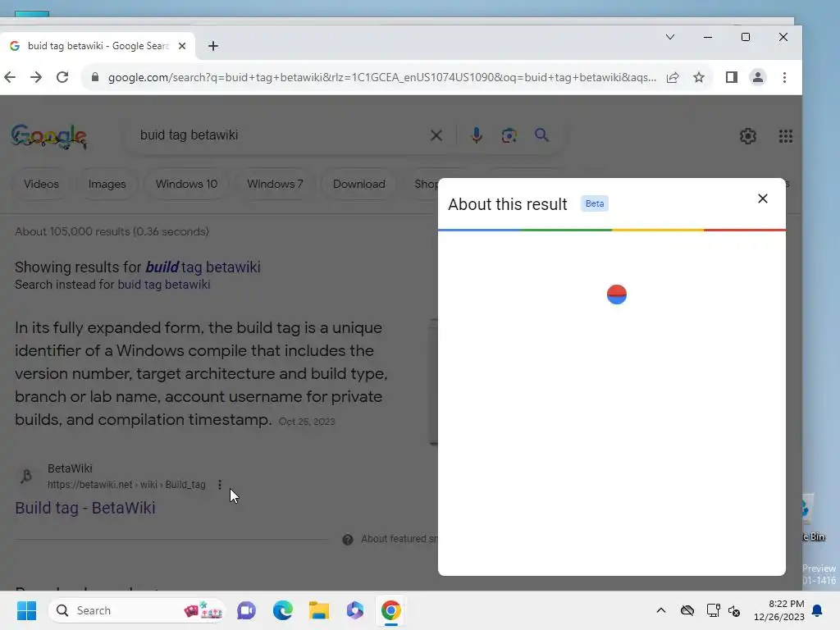840x630 pixels.
Task: View site info via the lock icon
Action: point(95,77)
